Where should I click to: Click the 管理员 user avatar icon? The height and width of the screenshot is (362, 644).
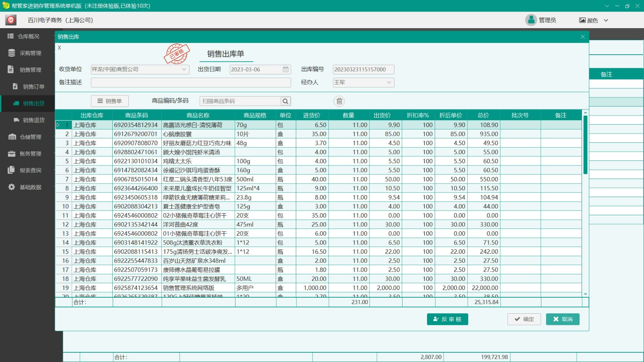click(531, 20)
